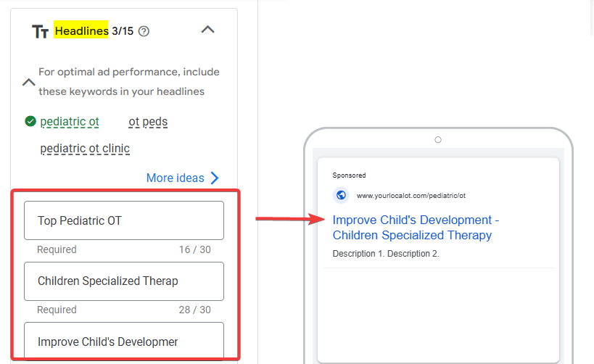
Task: Open the help icon beside 3/15
Action: [144, 31]
